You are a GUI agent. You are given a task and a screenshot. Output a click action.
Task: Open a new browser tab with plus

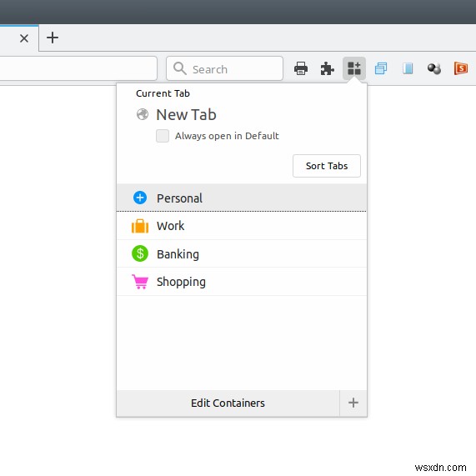pos(53,38)
